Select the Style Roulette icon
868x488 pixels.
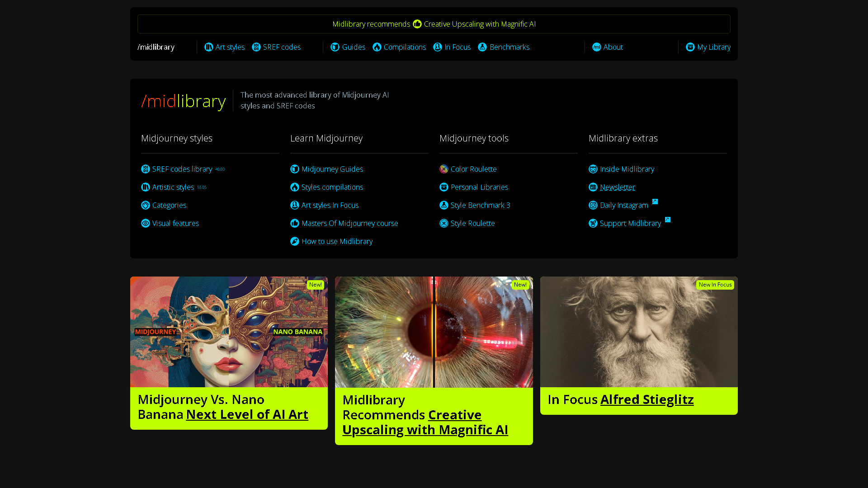click(x=444, y=223)
